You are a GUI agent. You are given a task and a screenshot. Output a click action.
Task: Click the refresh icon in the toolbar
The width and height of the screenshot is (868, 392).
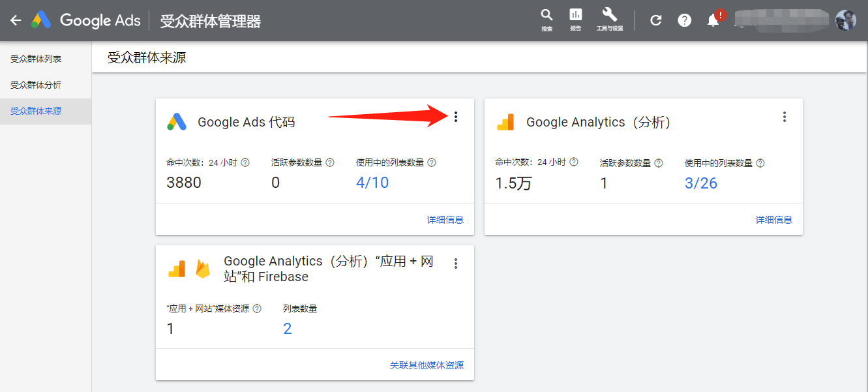tap(655, 20)
